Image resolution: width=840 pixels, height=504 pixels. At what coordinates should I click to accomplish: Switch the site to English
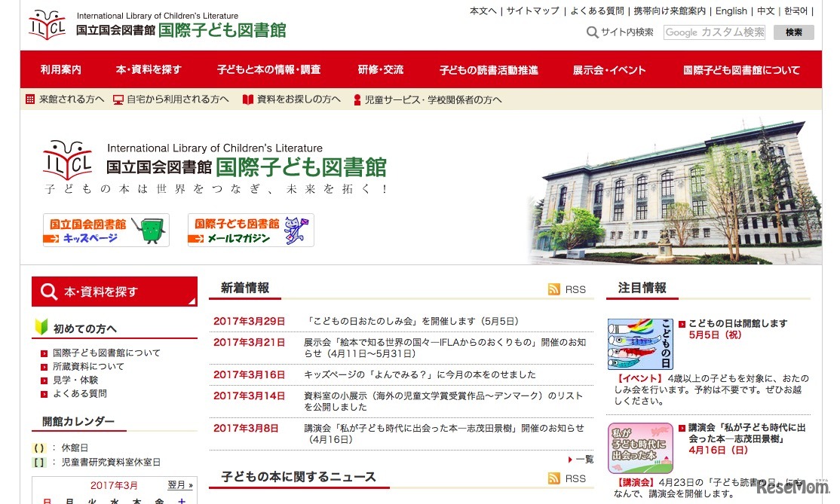(x=731, y=11)
